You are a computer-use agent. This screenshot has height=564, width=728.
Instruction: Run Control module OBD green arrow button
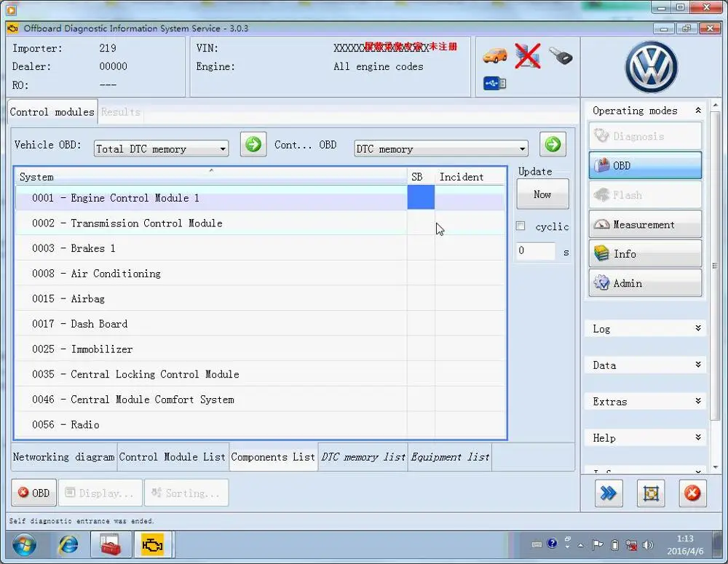point(553,144)
